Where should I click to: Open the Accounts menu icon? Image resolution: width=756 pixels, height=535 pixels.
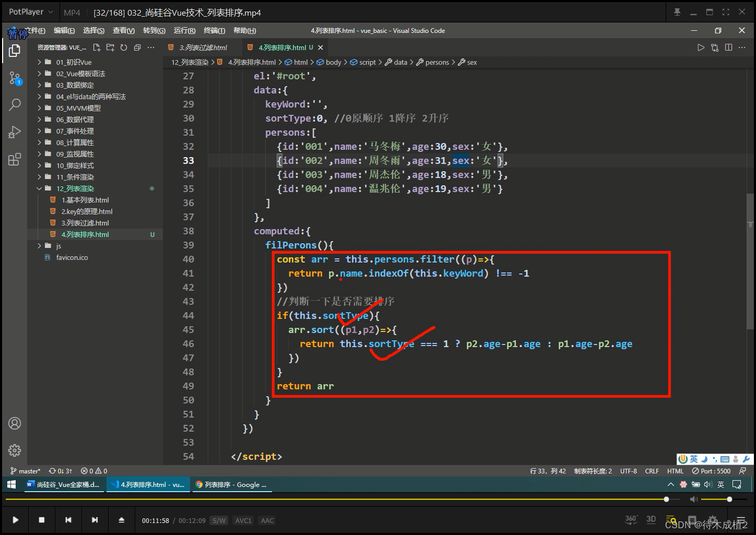coord(15,423)
